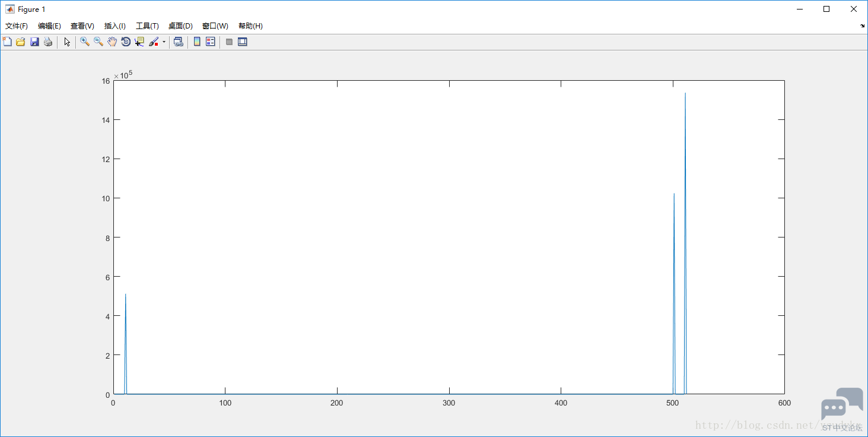Insert a legend via the toolbar icon

tap(211, 42)
